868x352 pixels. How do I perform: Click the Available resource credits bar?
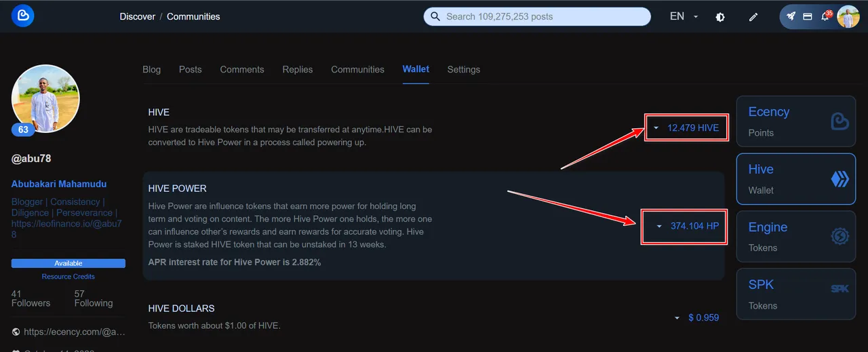(x=68, y=263)
